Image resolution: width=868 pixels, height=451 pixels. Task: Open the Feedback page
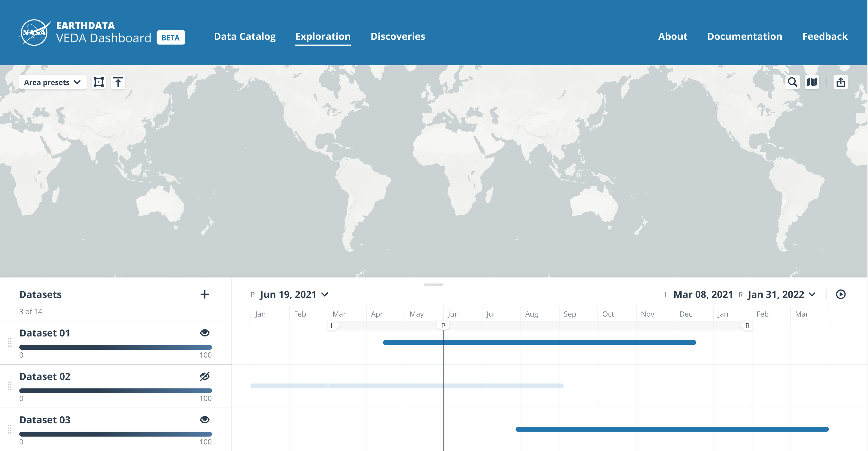[825, 36]
